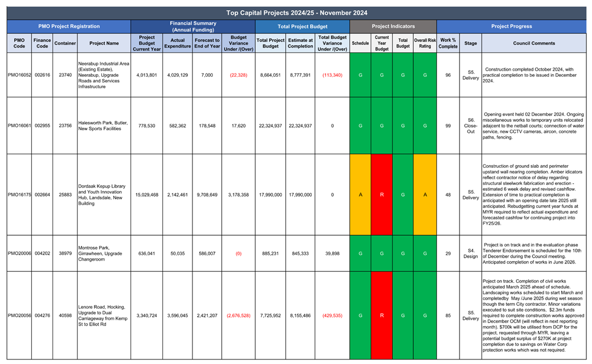Select the PMO16052 code cell
Viewport: 592px width, 364px height.
point(19,75)
